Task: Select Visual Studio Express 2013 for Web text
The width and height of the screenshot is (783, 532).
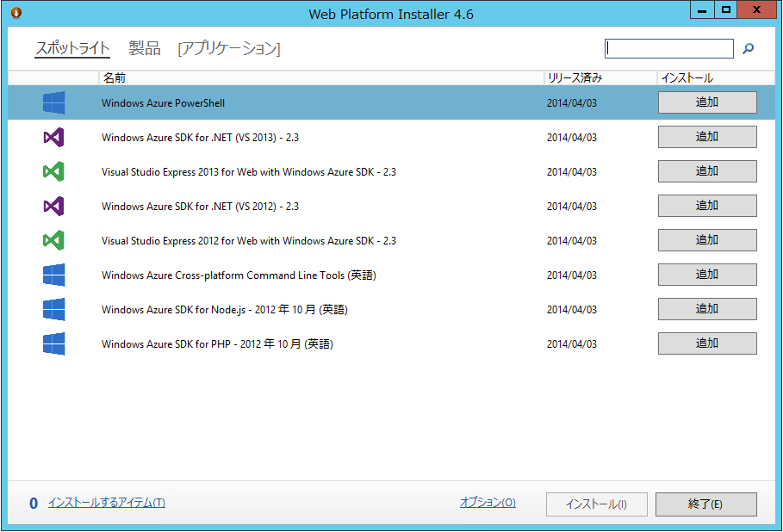Action: [x=249, y=171]
